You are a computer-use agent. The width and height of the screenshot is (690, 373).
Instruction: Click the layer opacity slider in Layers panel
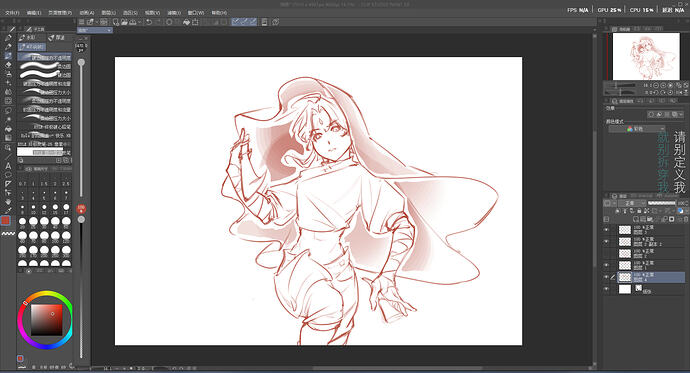661,203
